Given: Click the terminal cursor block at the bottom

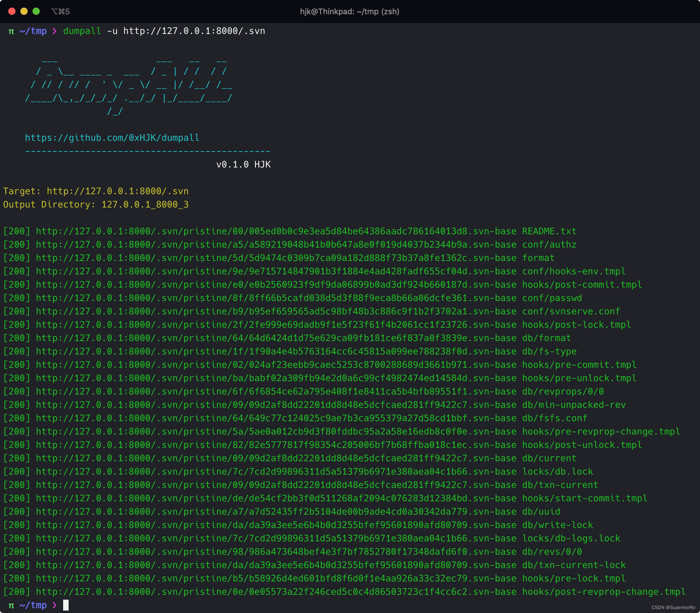Looking at the screenshot, I should (66, 605).
